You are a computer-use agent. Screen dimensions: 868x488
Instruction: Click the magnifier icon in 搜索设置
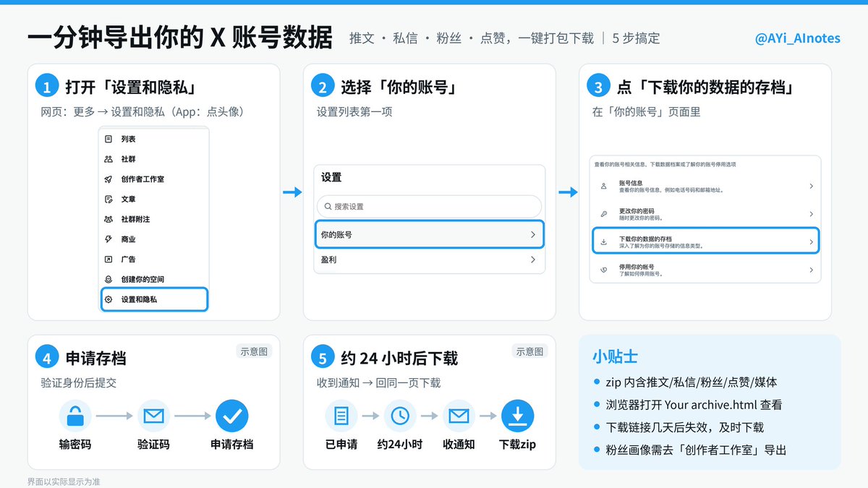click(328, 206)
